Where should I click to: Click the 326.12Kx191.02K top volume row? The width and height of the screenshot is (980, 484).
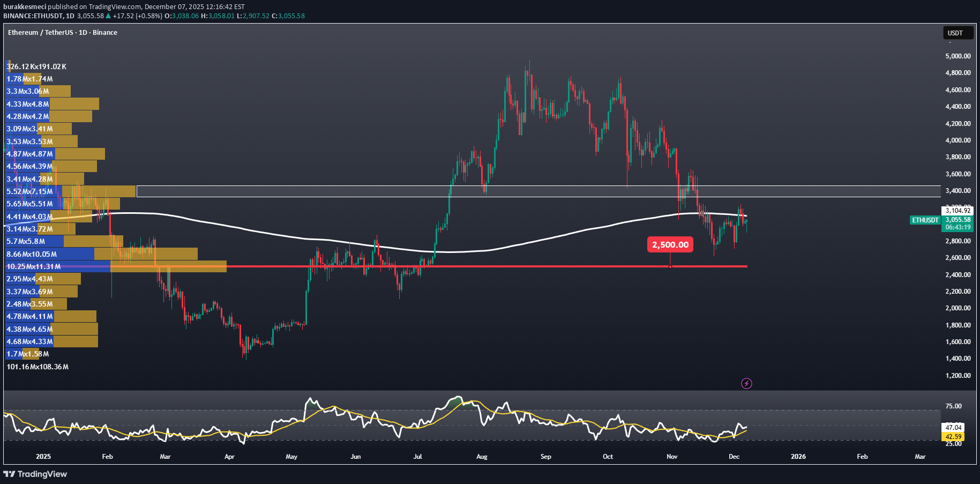pos(36,66)
